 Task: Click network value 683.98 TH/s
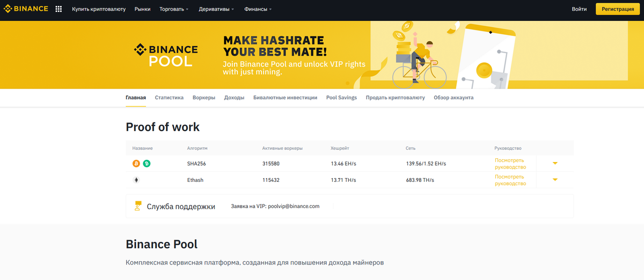420,180
